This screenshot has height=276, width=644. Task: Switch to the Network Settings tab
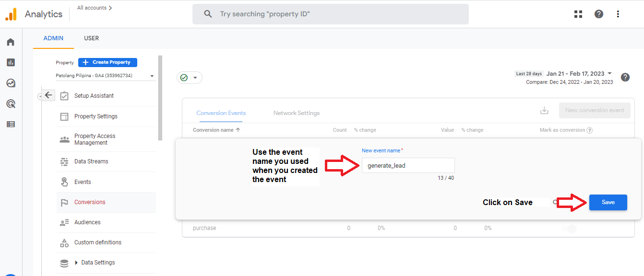click(x=297, y=113)
